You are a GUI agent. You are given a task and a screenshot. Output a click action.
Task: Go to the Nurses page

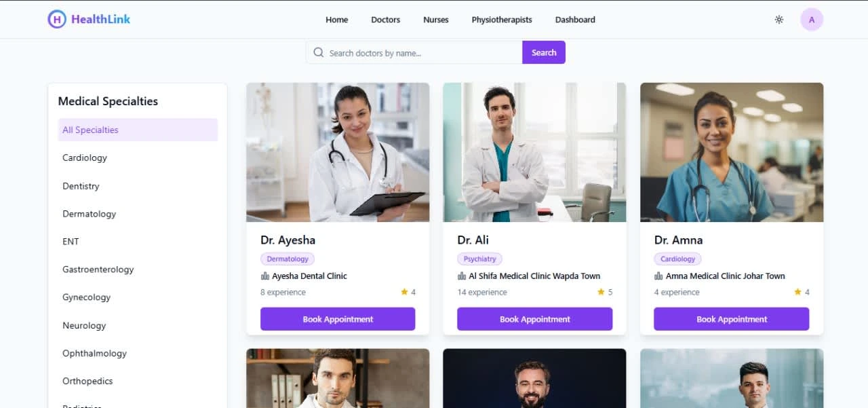(x=435, y=20)
